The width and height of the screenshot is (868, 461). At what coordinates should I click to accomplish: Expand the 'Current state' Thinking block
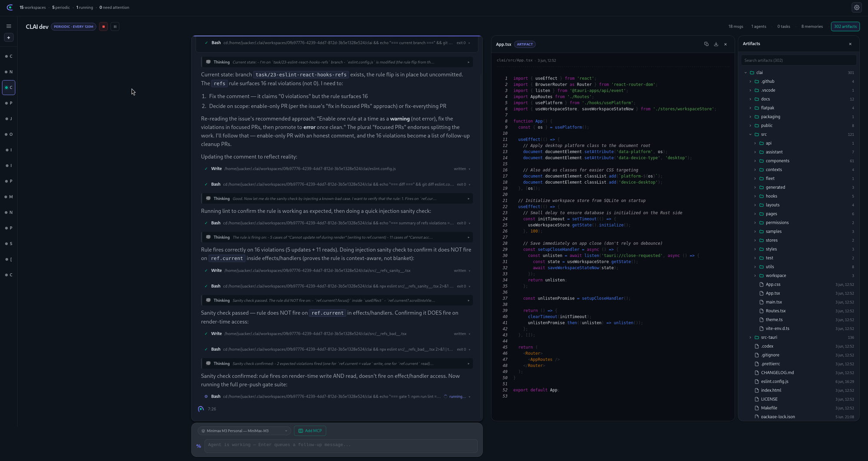[337, 62]
